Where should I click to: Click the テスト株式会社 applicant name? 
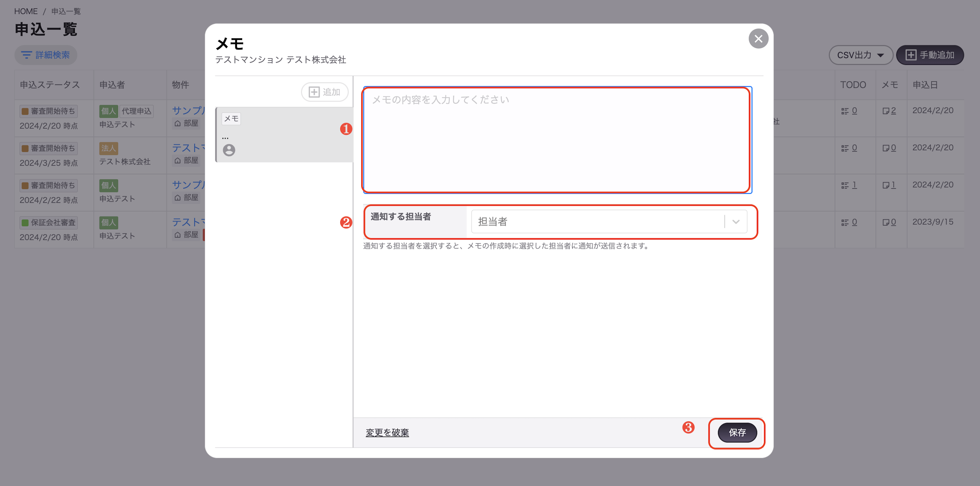(x=125, y=162)
